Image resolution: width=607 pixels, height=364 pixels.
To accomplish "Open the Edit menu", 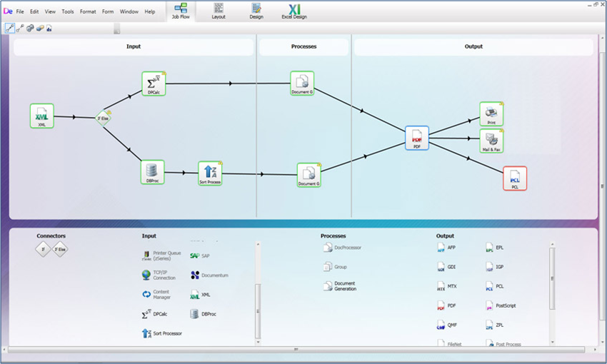I will (34, 11).
